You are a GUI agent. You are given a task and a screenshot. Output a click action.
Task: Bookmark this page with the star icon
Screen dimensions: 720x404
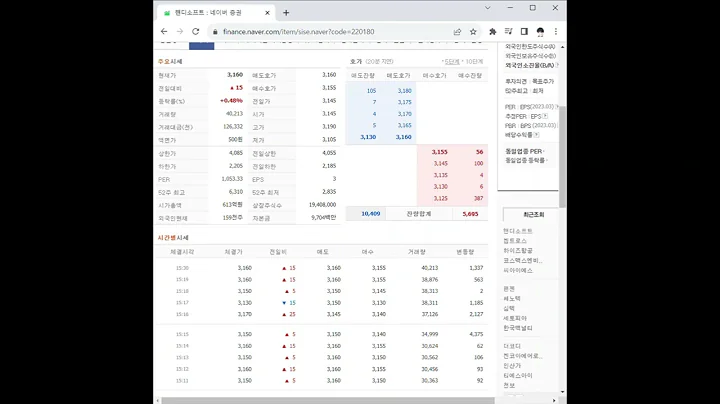473,32
